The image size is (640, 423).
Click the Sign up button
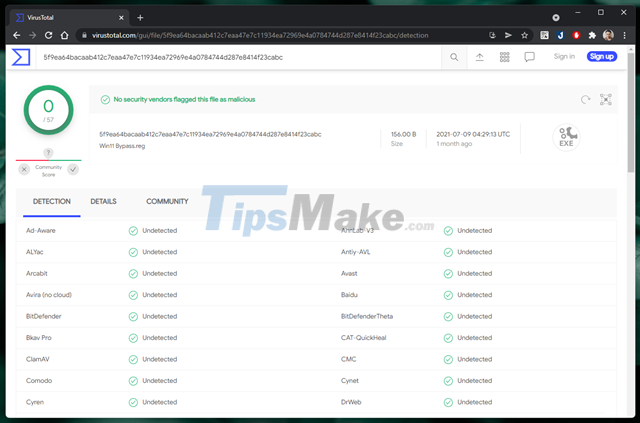(x=602, y=57)
